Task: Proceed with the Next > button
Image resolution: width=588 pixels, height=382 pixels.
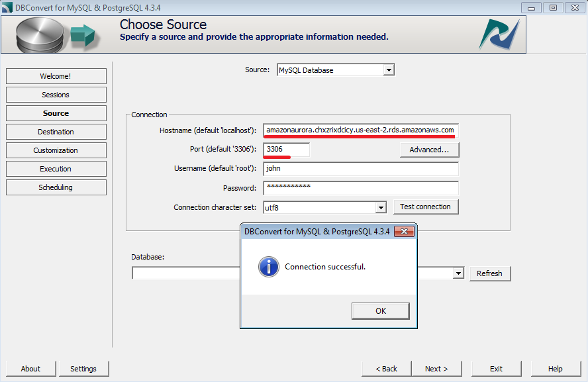Action: point(436,369)
